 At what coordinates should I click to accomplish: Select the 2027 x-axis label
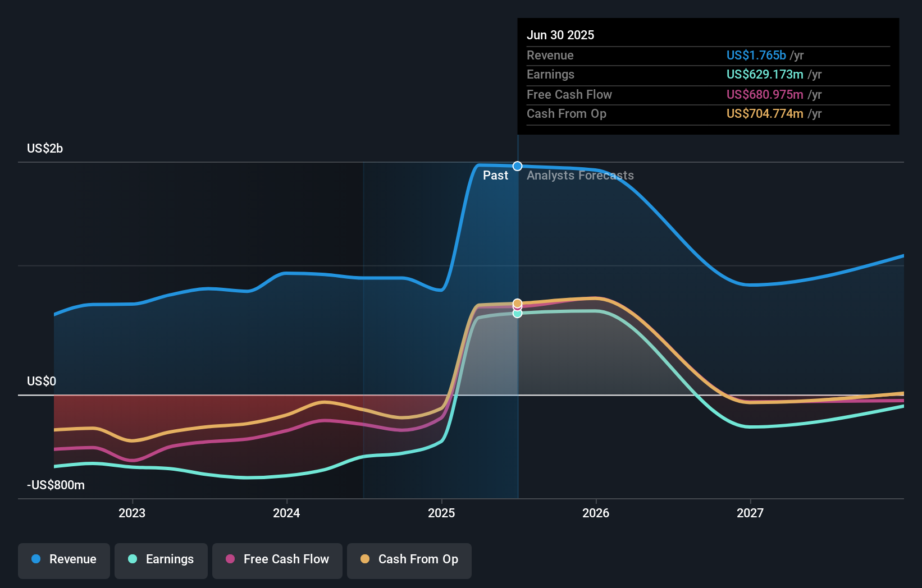click(x=750, y=513)
